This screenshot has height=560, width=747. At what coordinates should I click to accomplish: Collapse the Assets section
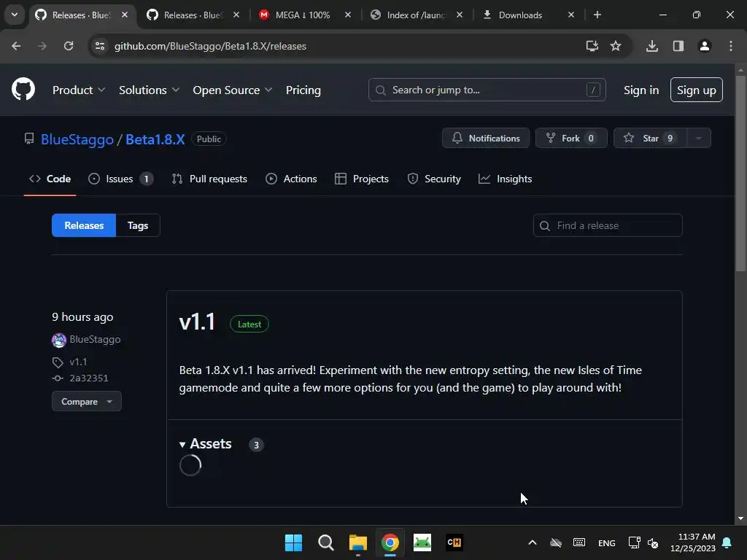[205, 444]
